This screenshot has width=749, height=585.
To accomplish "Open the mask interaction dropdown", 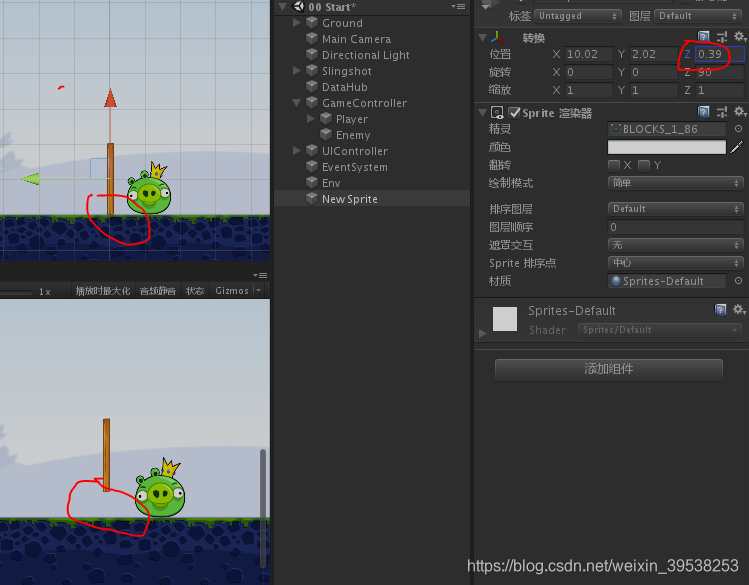I will click(x=675, y=245).
